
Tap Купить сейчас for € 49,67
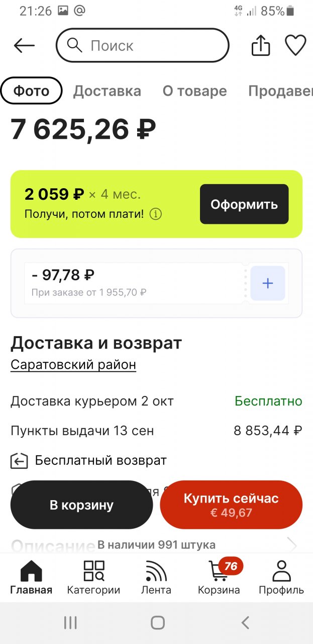pos(231,505)
